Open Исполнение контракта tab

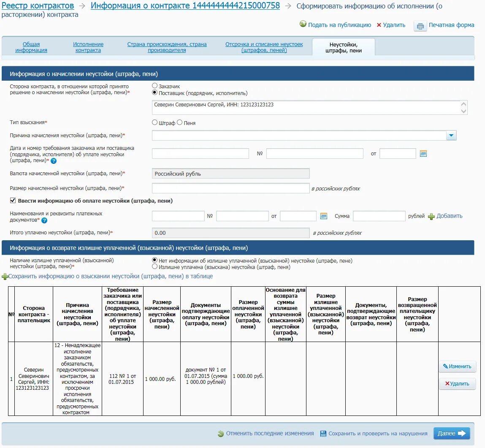click(x=88, y=47)
